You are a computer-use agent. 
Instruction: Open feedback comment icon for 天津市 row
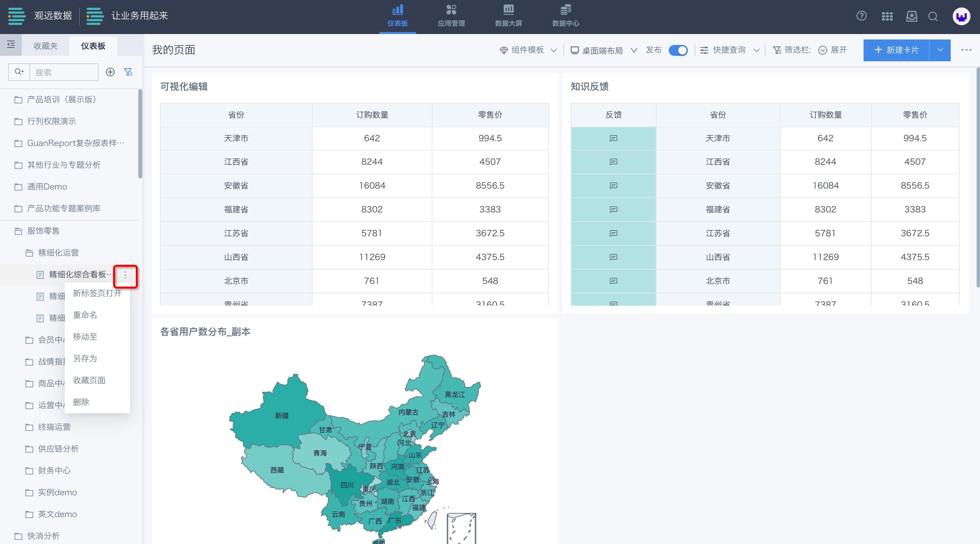coord(613,138)
